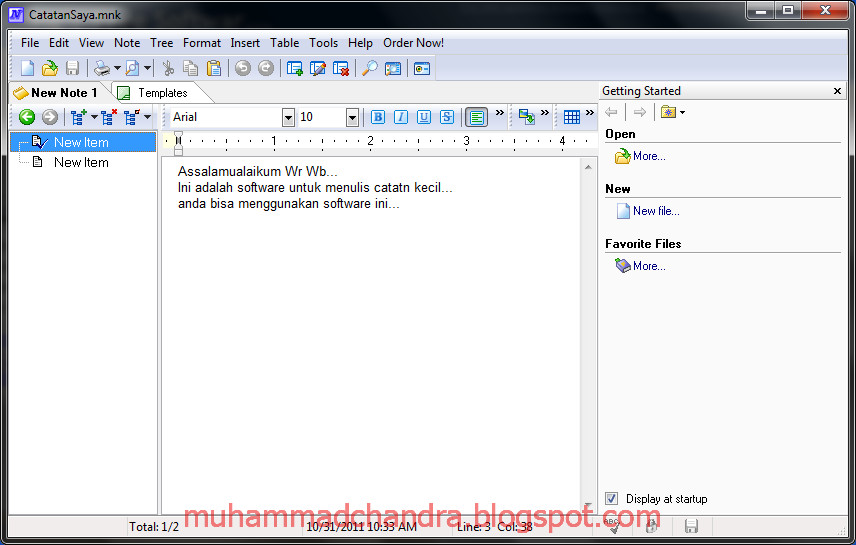Expand the tree item properties dropdown arrow
Image resolution: width=856 pixels, height=545 pixels.
pyautogui.click(x=147, y=116)
